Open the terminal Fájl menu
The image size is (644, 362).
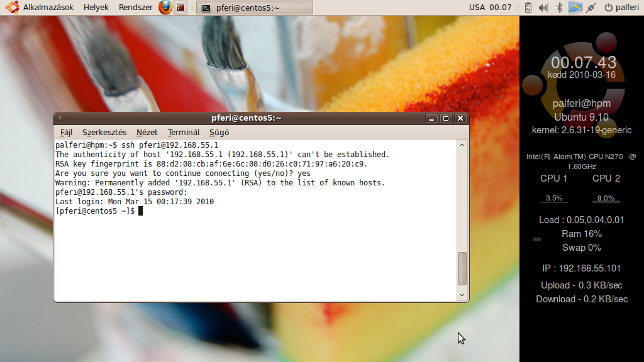(x=66, y=133)
